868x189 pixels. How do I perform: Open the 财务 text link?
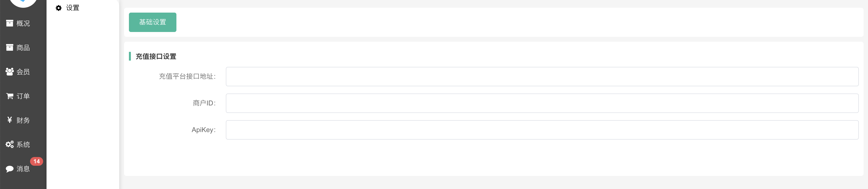(23, 120)
